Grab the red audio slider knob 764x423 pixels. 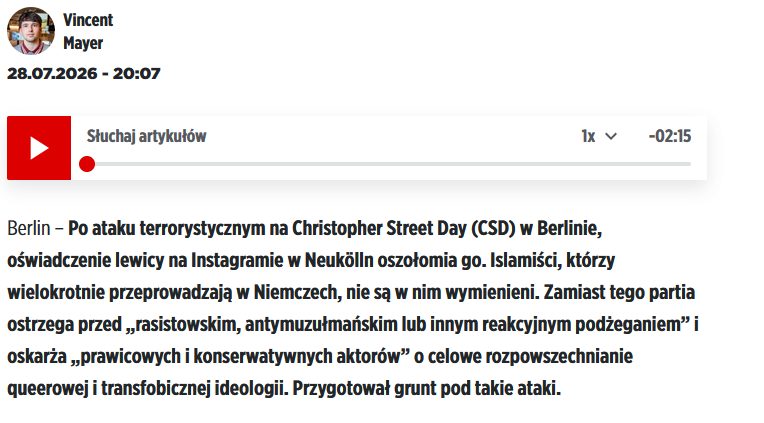[87, 164]
